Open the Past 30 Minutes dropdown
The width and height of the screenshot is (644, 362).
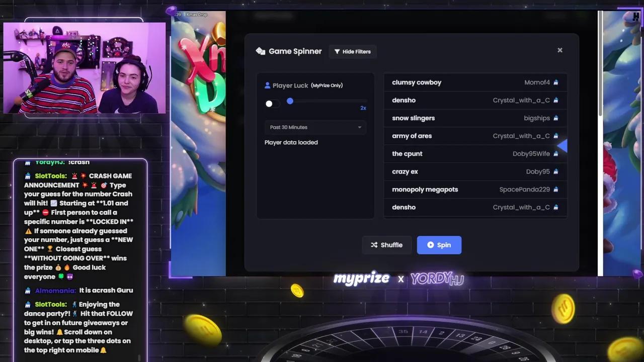click(315, 127)
